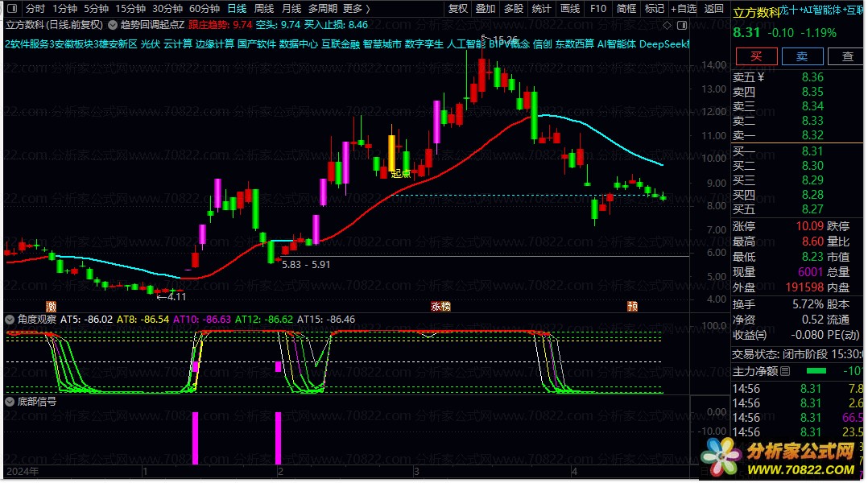868x483 pixels.
Task: Click the blue 卖 sell button
Action: [802, 56]
